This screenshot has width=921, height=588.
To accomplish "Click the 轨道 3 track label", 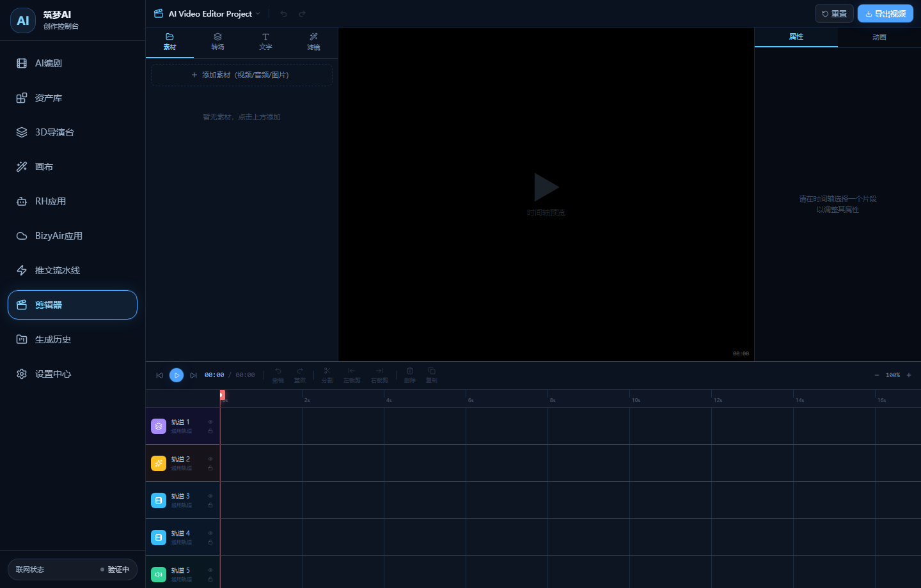I will (x=180, y=496).
